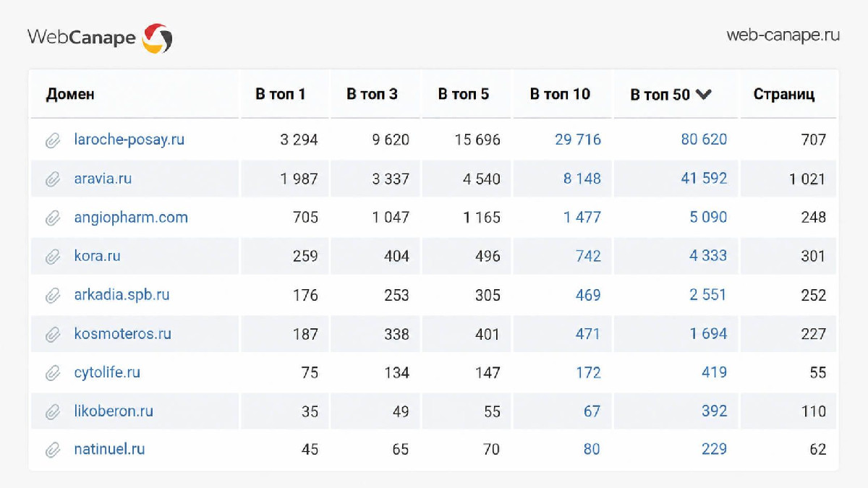Open the web-canape.ru site link

(x=783, y=35)
